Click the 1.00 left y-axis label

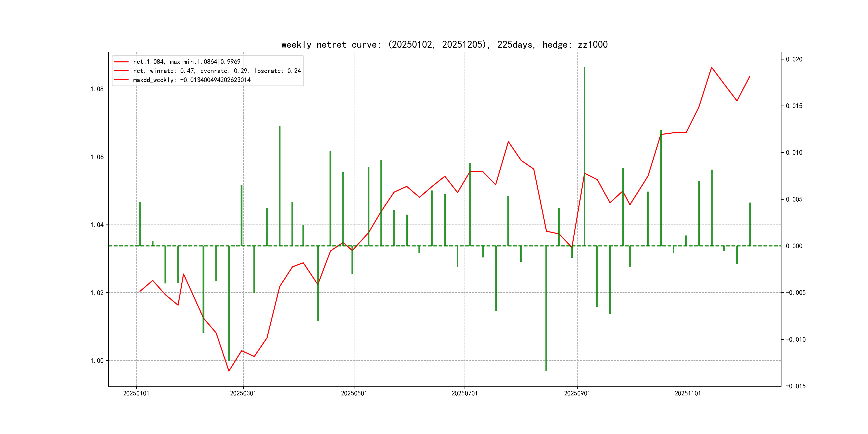tap(97, 361)
